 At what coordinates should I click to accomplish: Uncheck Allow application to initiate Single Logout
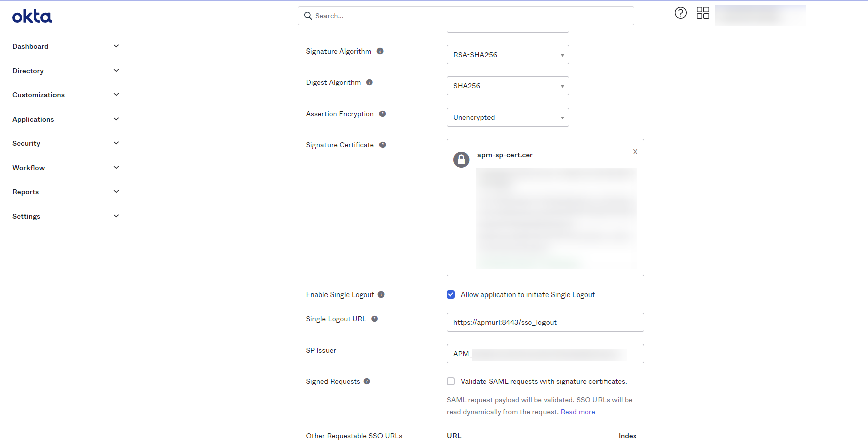pyautogui.click(x=451, y=294)
